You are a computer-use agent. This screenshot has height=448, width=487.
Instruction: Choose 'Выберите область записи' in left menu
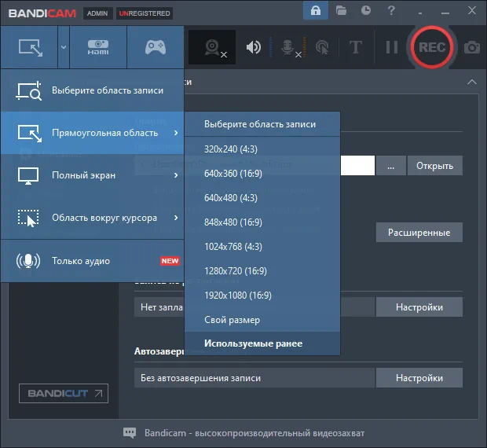pyautogui.click(x=93, y=90)
